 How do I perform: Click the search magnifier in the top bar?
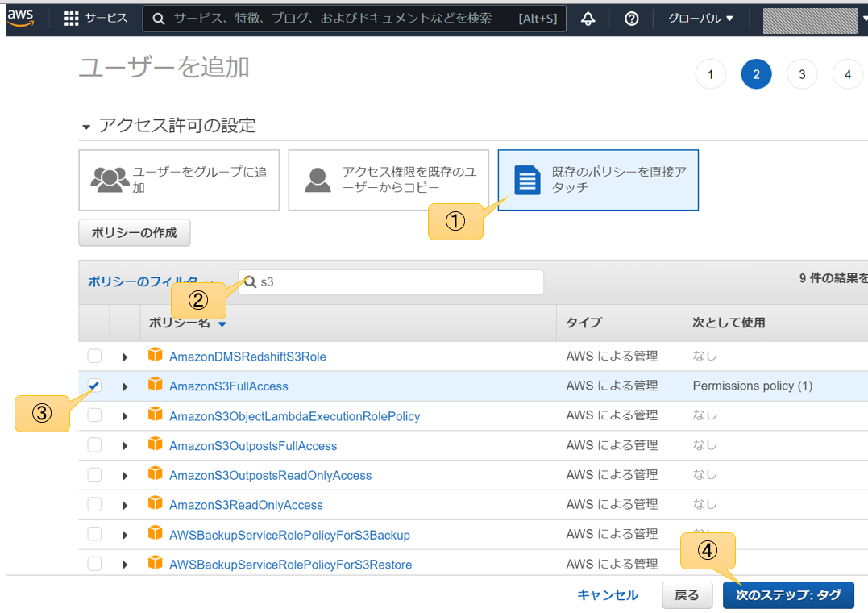[x=158, y=19]
